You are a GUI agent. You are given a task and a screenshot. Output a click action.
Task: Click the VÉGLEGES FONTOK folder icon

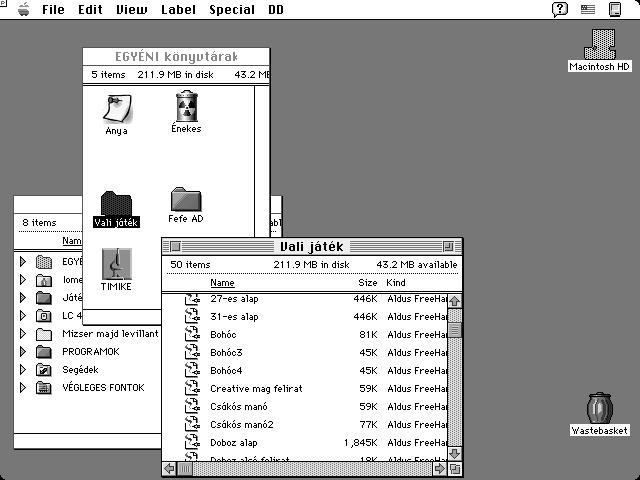44,388
